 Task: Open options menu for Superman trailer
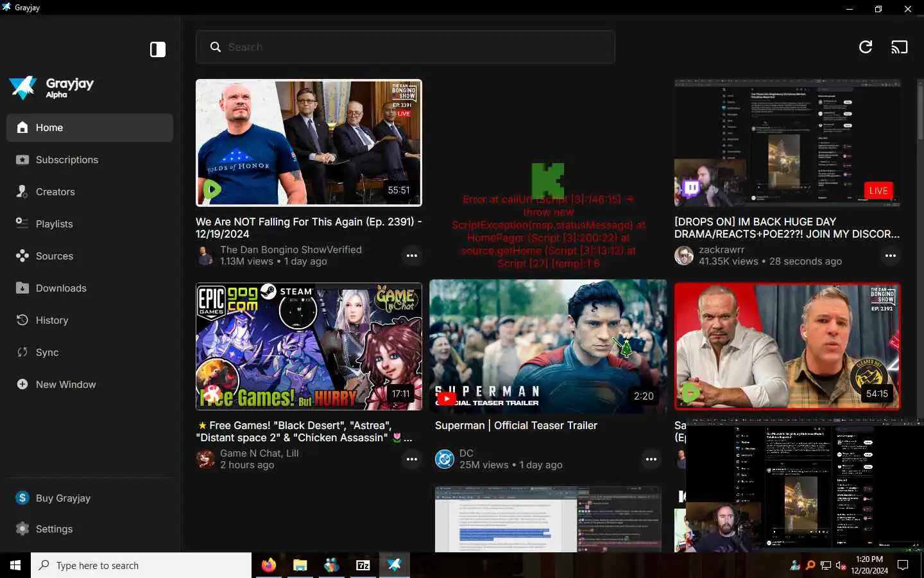[651, 459]
